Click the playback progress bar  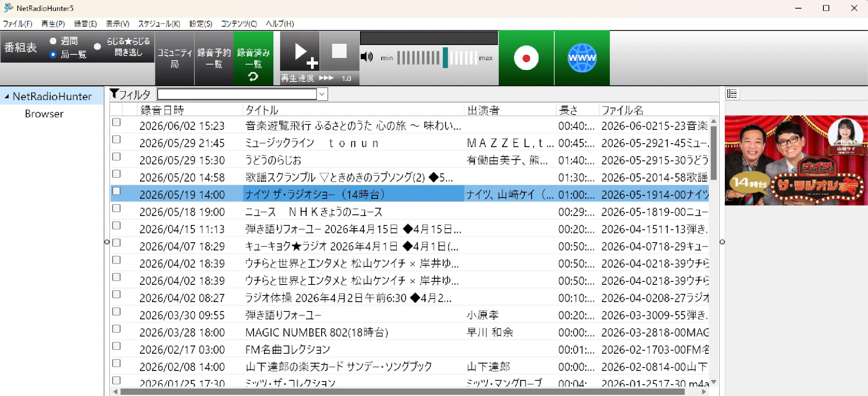[x=429, y=38]
